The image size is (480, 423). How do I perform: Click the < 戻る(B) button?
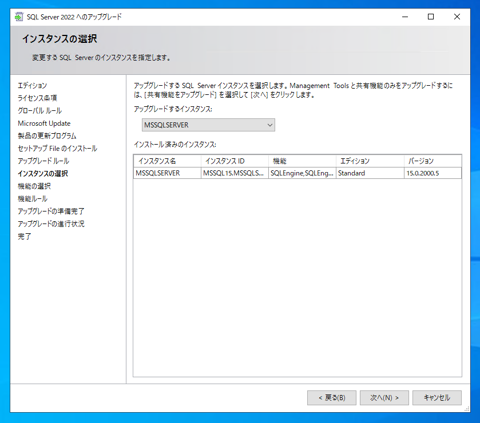click(x=332, y=398)
